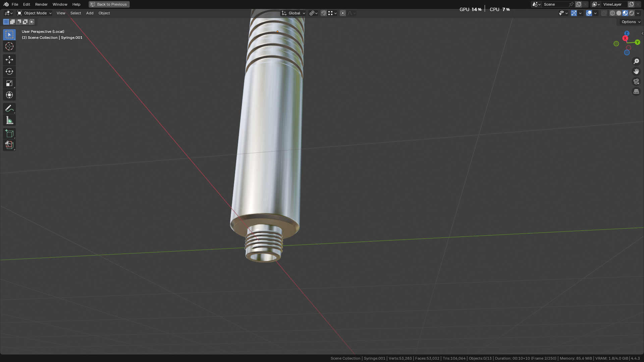Click red X axis on navigation gizmo
The height and width of the screenshot is (362, 644).
tap(625, 38)
